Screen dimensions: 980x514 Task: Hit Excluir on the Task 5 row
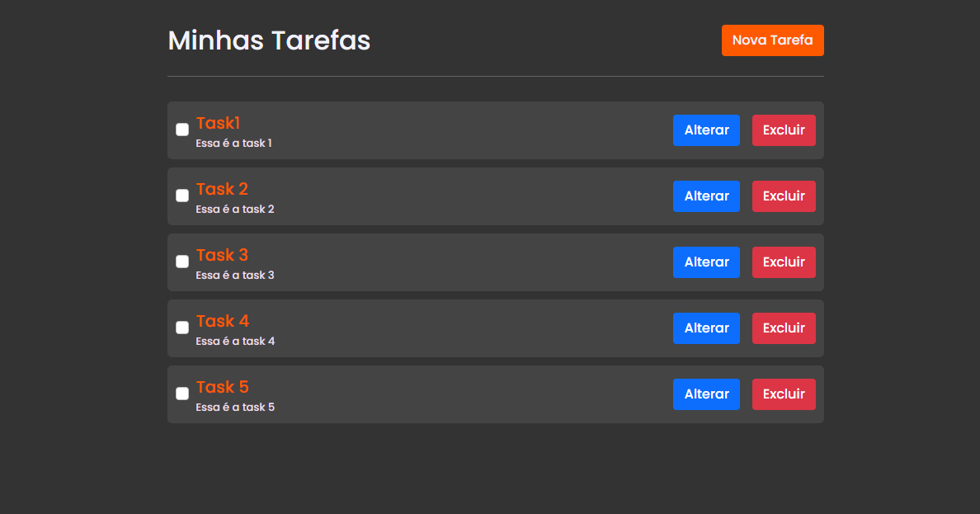(x=784, y=394)
